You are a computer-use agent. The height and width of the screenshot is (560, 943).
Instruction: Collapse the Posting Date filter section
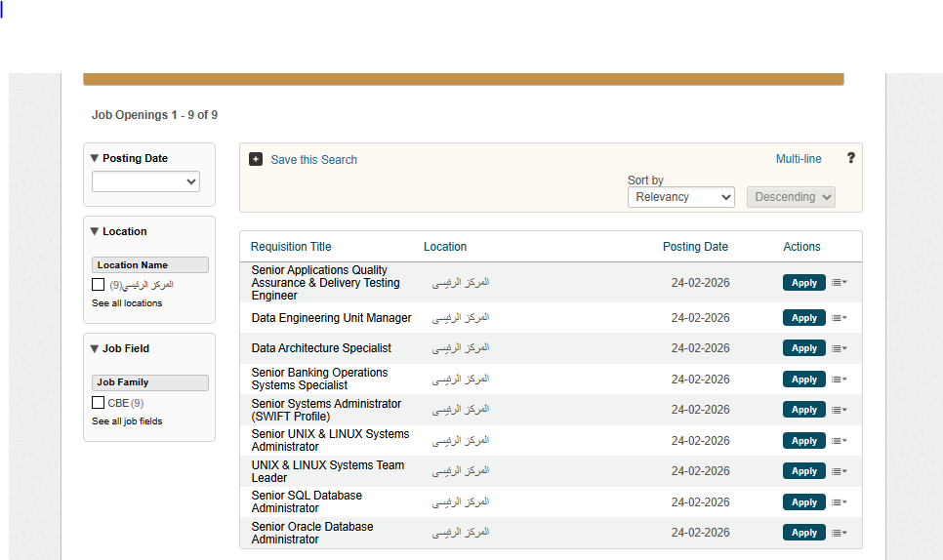pyautogui.click(x=95, y=158)
